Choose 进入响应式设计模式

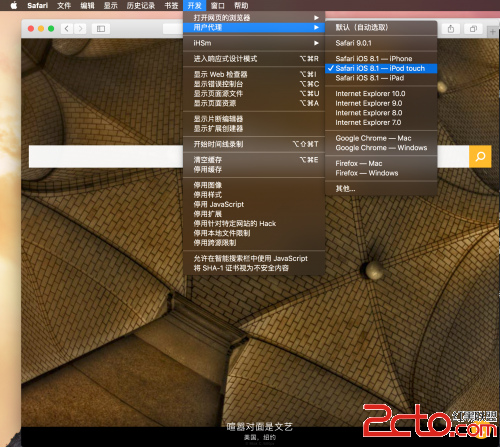[254, 59]
